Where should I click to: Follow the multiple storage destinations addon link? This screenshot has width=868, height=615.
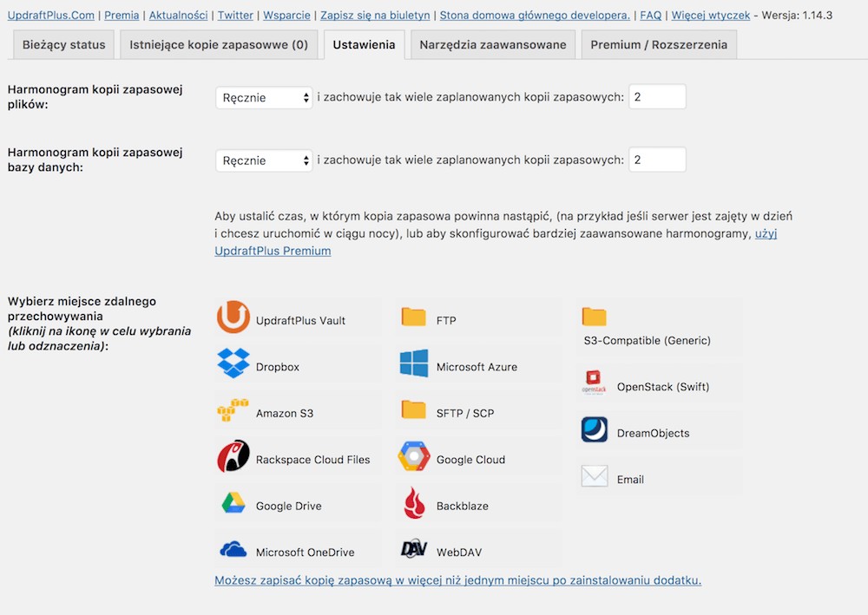tap(457, 580)
